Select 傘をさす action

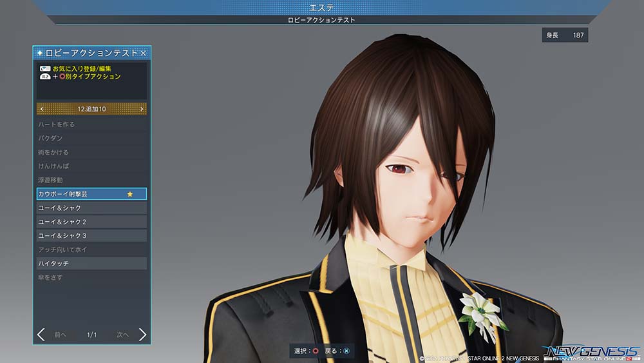[91, 277]
